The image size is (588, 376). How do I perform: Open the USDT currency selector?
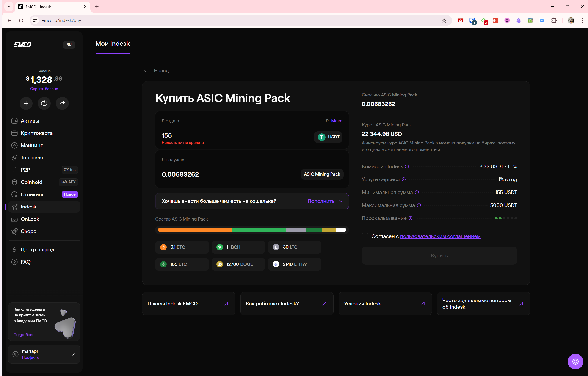pos(328,137)
